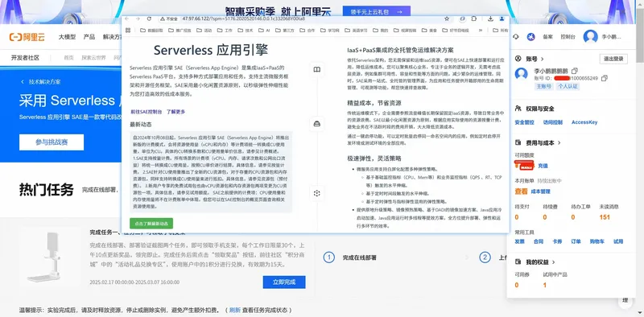Open the downloads icon in the popup browser toolbar
The image size is (644, 317).
(490, 19)
